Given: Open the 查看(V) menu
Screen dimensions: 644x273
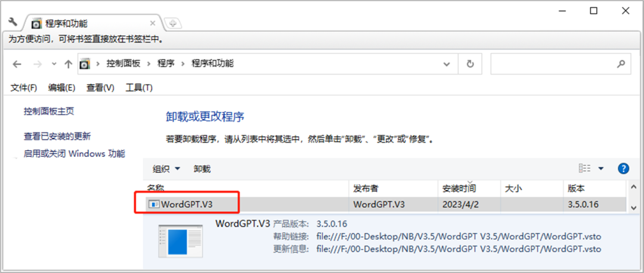Looking at the screenshot, I should (x=100, y=88).
